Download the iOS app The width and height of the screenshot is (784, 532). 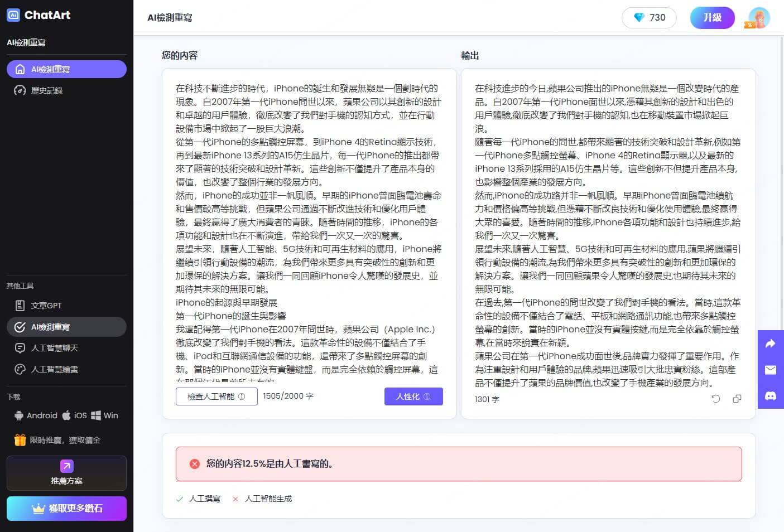(x=74, y=415)
